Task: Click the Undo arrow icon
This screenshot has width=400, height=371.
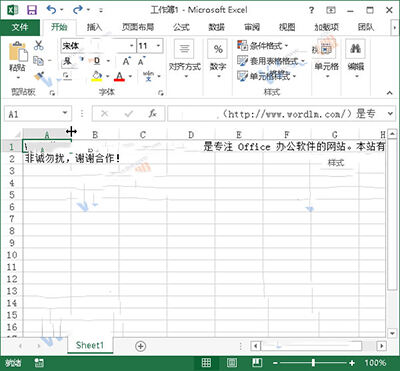Action: pyautogui.click(x=51, y=10)
